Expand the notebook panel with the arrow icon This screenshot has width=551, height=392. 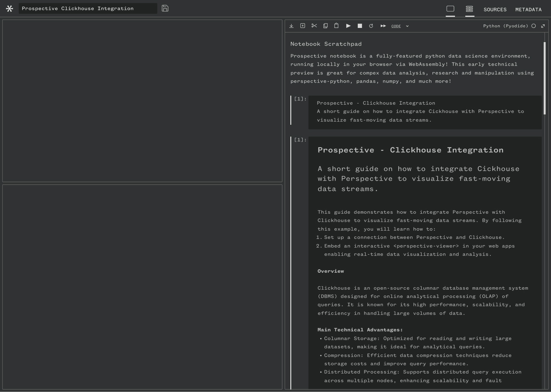point(543,26)
